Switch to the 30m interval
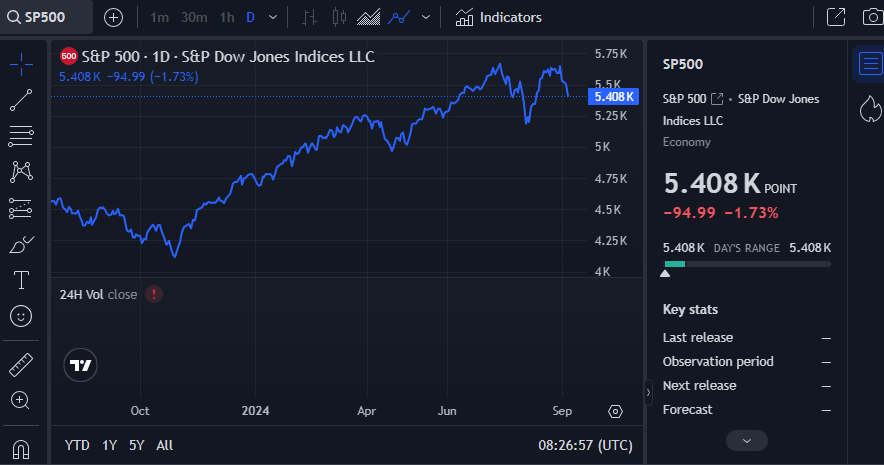Viewport: 884px width, 465px height. (x=194, y=17)
